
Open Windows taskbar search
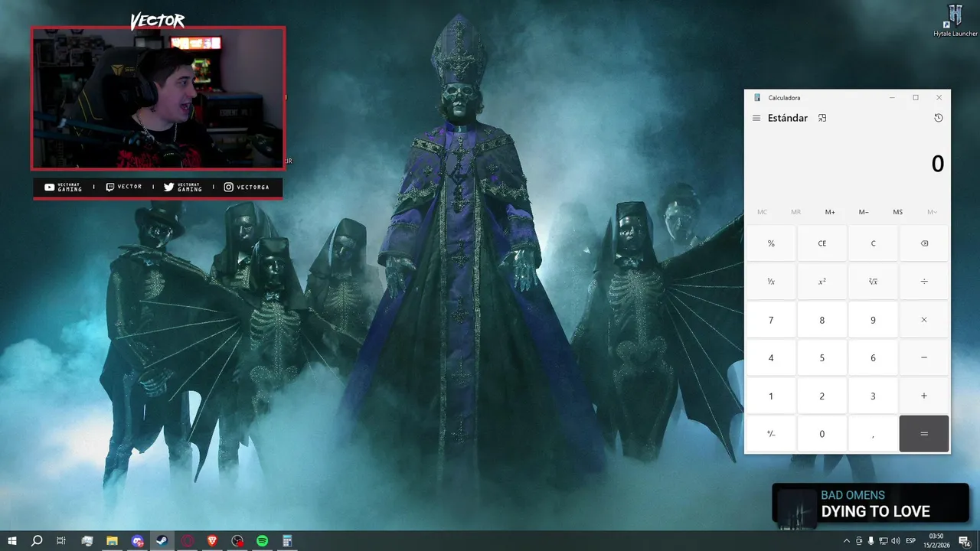click(x=37, y=541)
